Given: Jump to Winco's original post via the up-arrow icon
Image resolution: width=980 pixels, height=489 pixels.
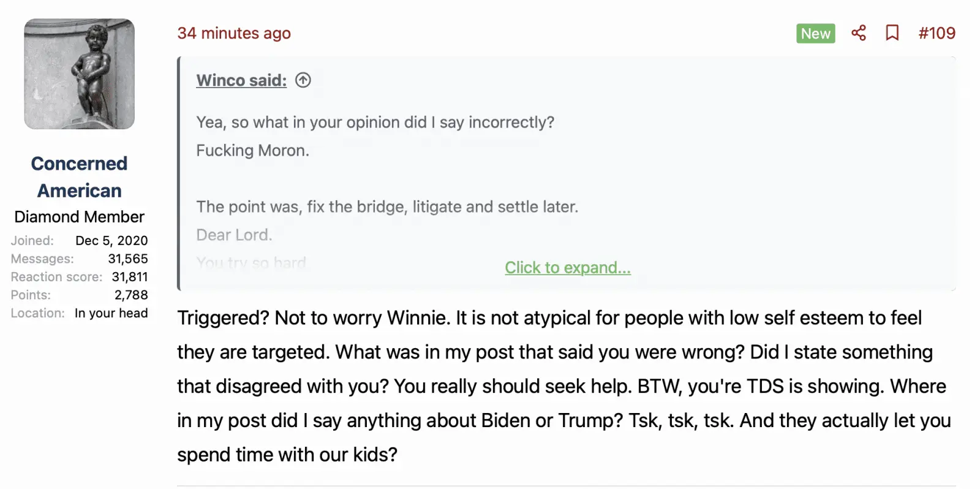Looking at the screenshot, I should coord(303,80).
